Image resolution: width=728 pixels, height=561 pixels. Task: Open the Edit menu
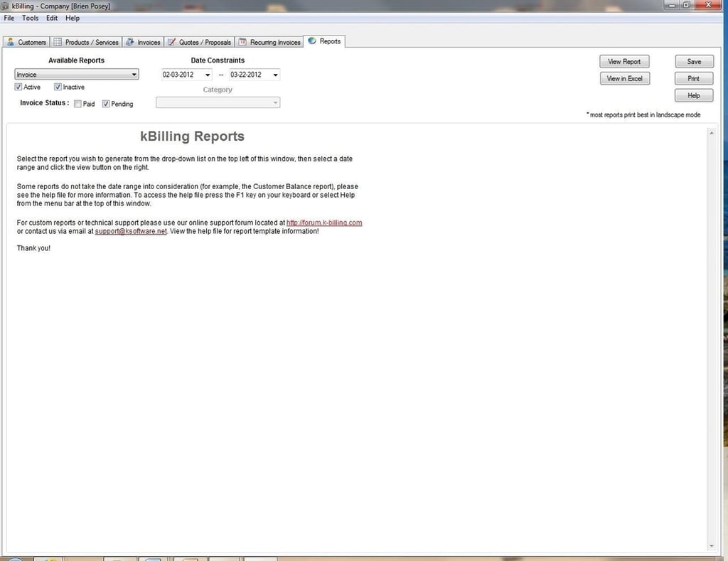pyautogui.click(x=52, y=18)
